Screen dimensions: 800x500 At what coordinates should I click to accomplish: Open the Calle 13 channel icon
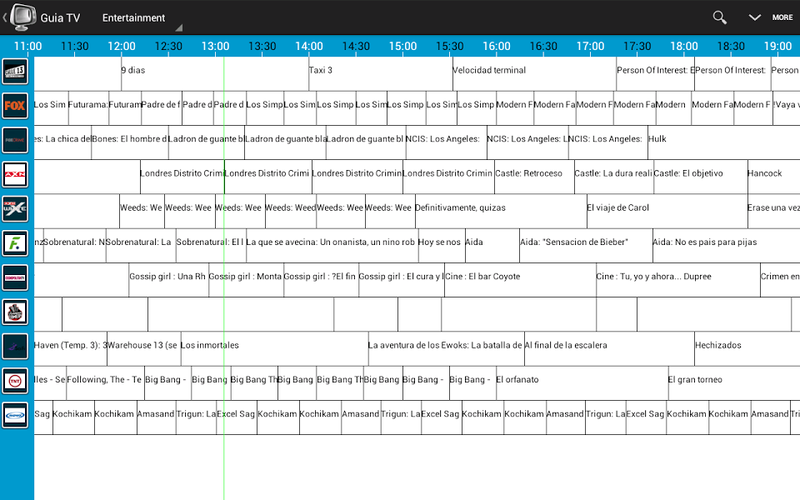point(15,71)
